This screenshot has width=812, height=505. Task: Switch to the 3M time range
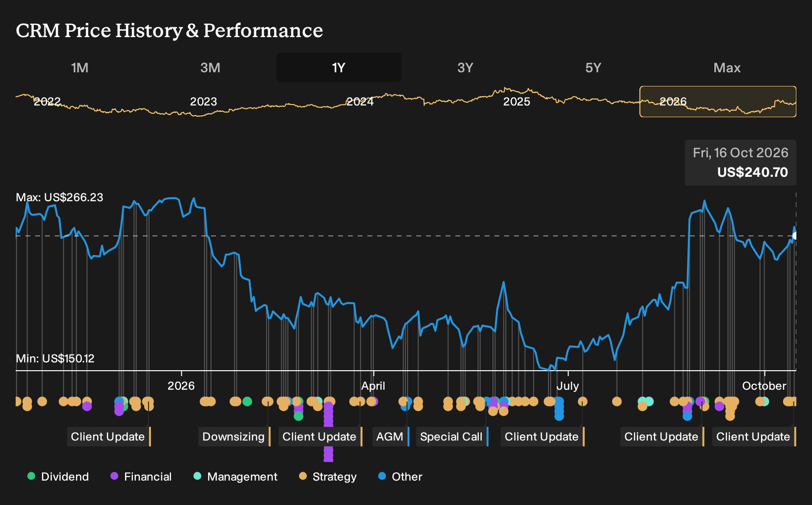[x=210, y=67]
